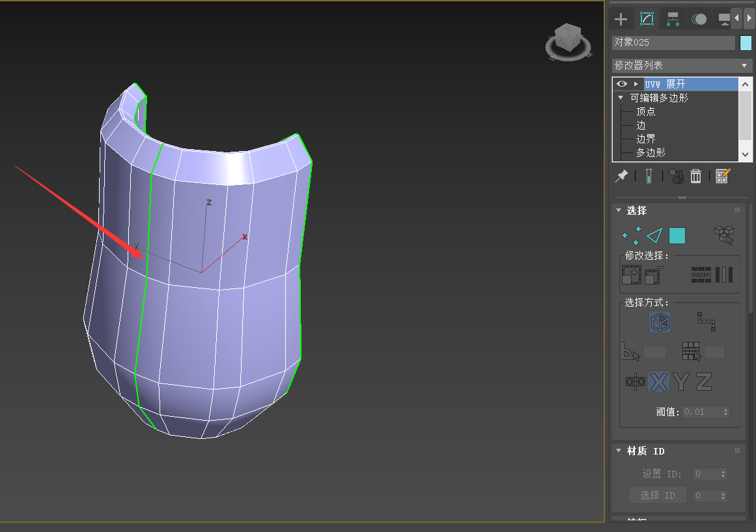Toggle eye visibility of UVW 展开 modifier
Image resolution: width=756 pixels, height=532 pixels.
pos(621,84)
